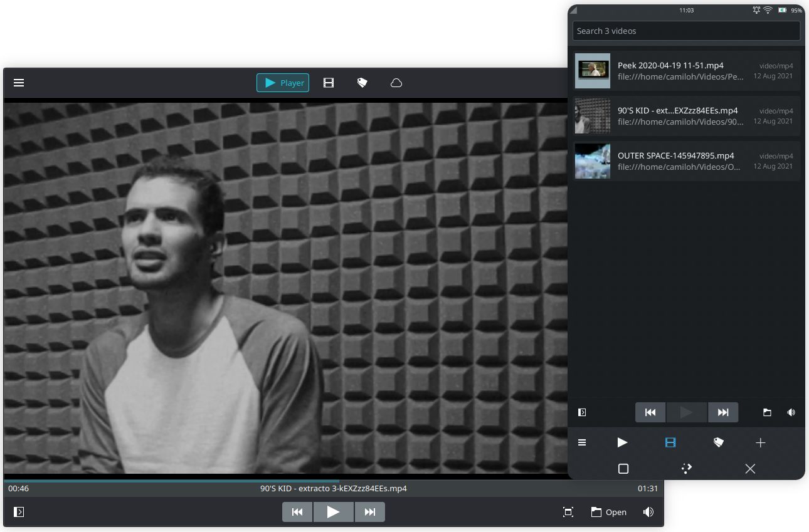
Task: Click the Open button to load file
Action: pyautogui.click(x=608, y=512)
